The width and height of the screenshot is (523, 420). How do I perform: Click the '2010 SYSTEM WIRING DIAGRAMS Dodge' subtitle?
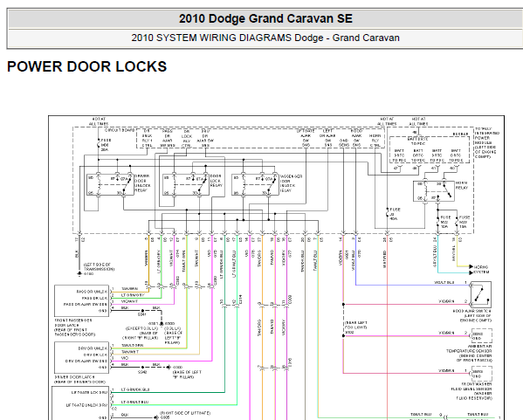point(227,38)
